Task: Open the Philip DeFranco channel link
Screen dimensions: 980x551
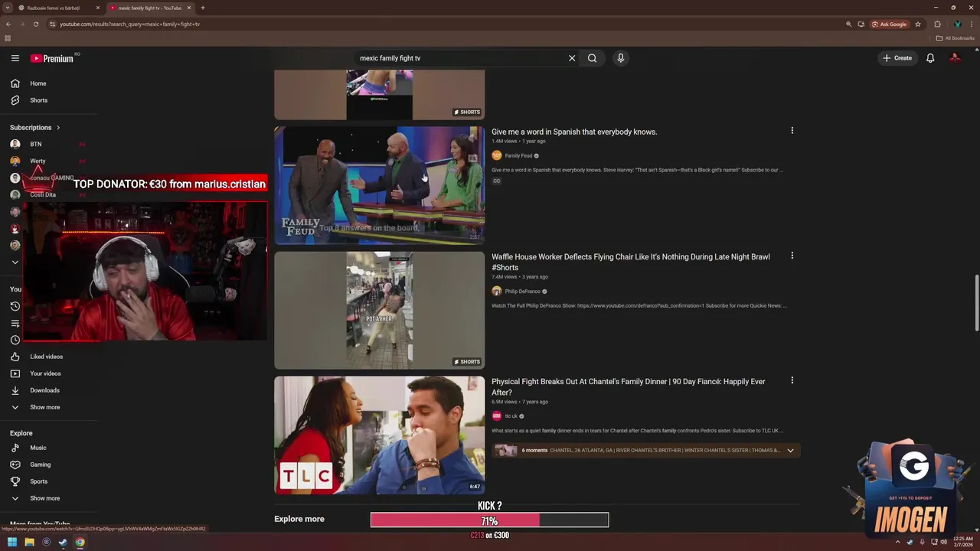Action: pyautogui.click(x=522, y=291)
